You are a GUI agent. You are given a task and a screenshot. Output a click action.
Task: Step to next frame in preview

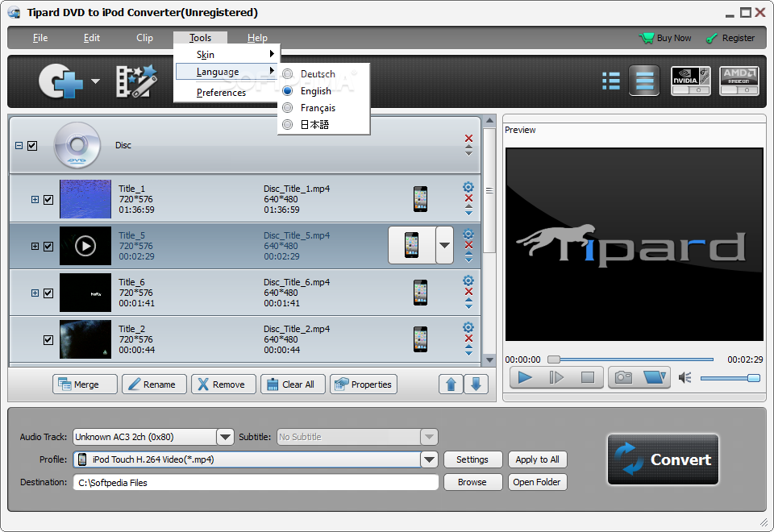(556, 377)
